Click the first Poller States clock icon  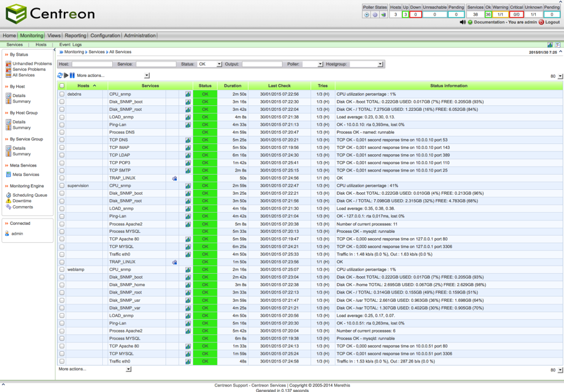(x=367, y=14)
